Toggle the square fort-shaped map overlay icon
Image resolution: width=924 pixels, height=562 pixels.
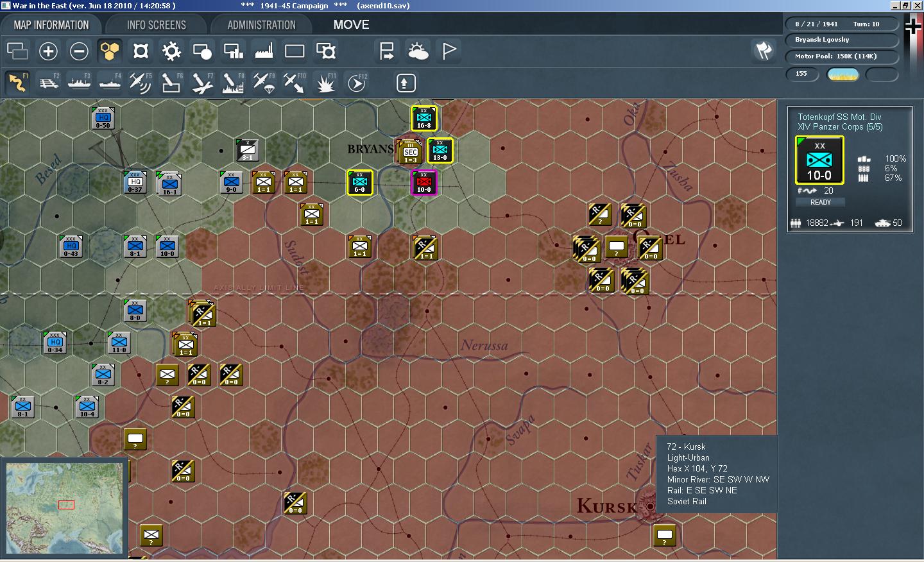coord(141,51)
